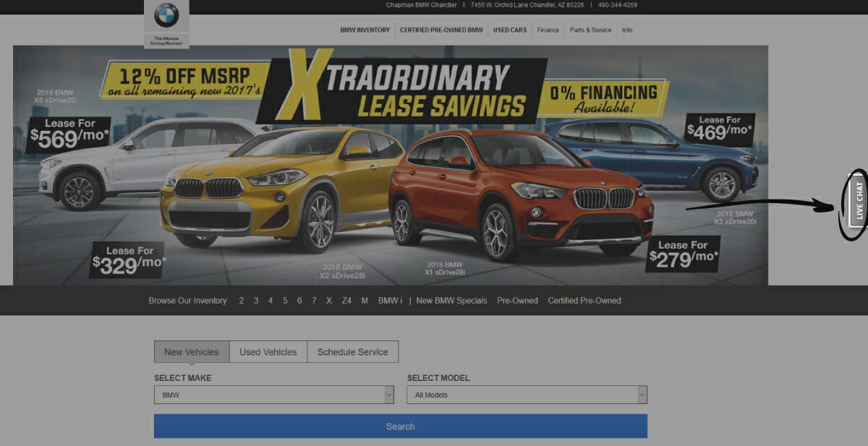Browse M models inventory
Image resolution: width=868 pixels, height=446 pixels.
(365, 301)
